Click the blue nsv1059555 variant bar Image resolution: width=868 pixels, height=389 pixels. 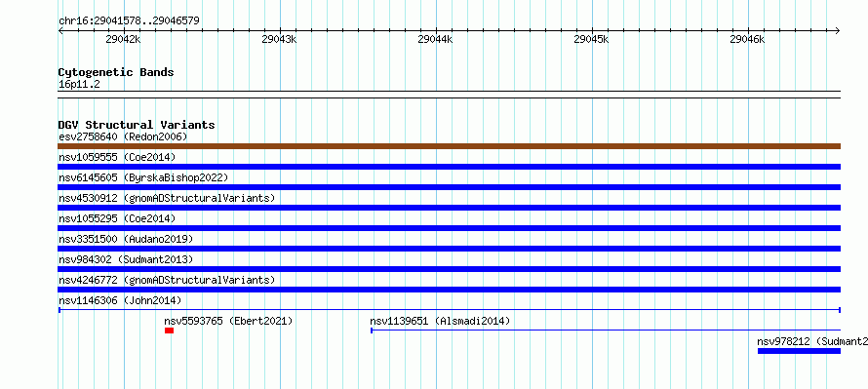coord(449,167)
